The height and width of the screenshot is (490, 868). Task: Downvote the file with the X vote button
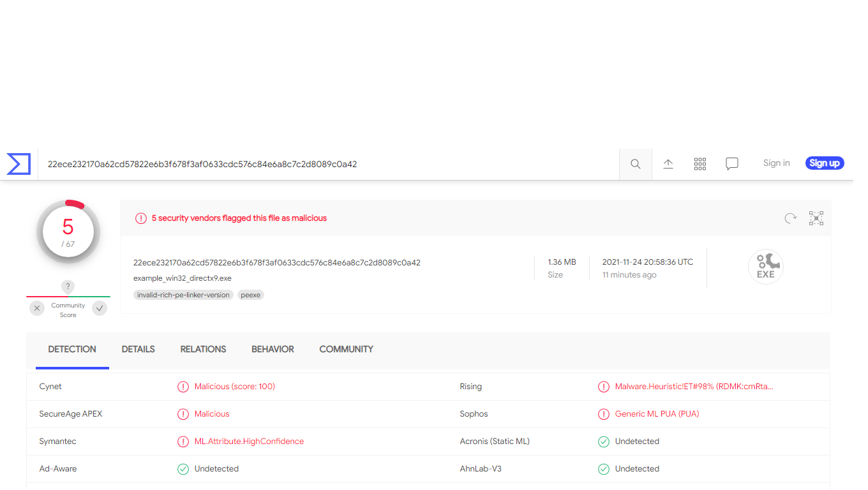(x=36, y=308)
